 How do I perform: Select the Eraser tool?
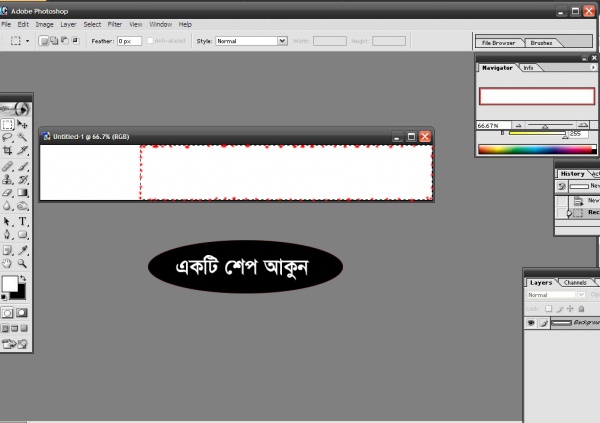click(x=7, y=193)
